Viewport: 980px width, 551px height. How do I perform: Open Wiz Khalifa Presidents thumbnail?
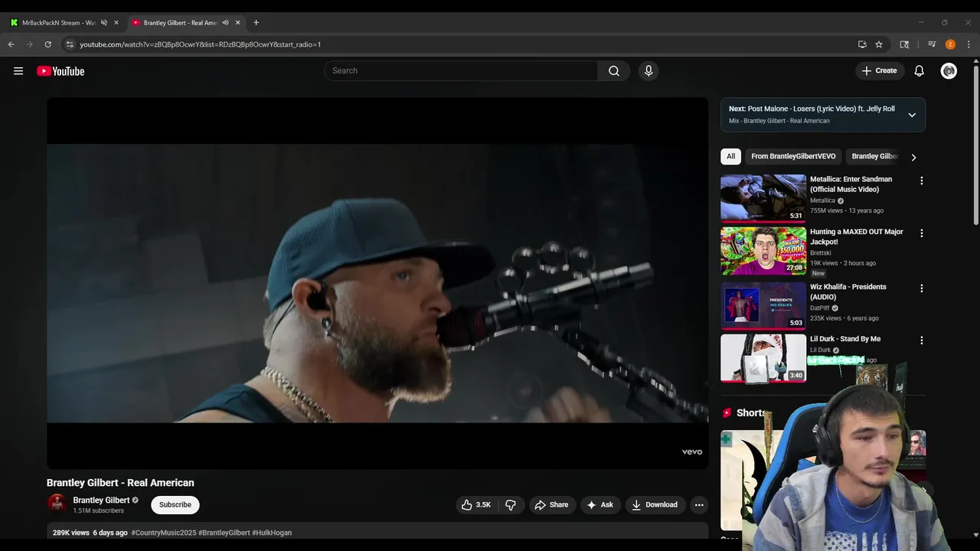(763, 305)
